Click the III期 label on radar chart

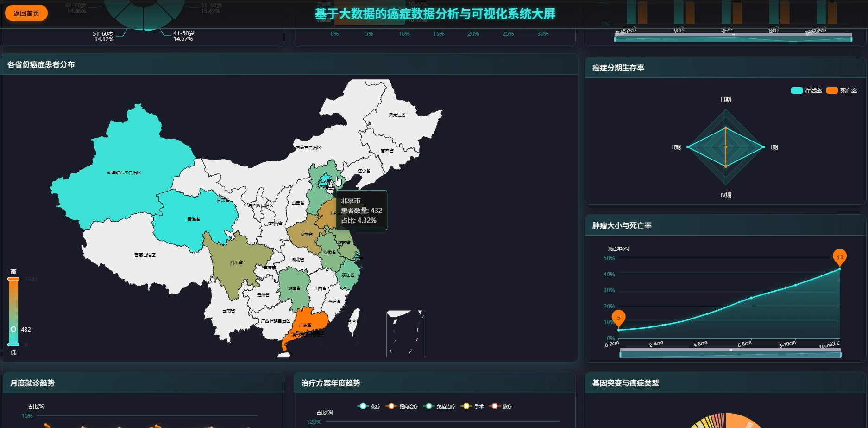click(x=726, y=100)
